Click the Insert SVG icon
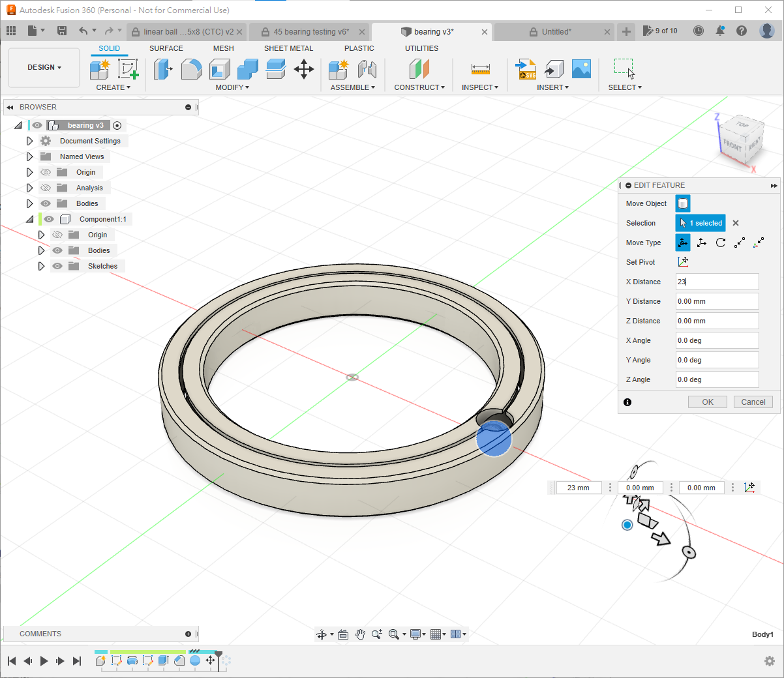Screen dimensions: 784x678 pos(526,69)
